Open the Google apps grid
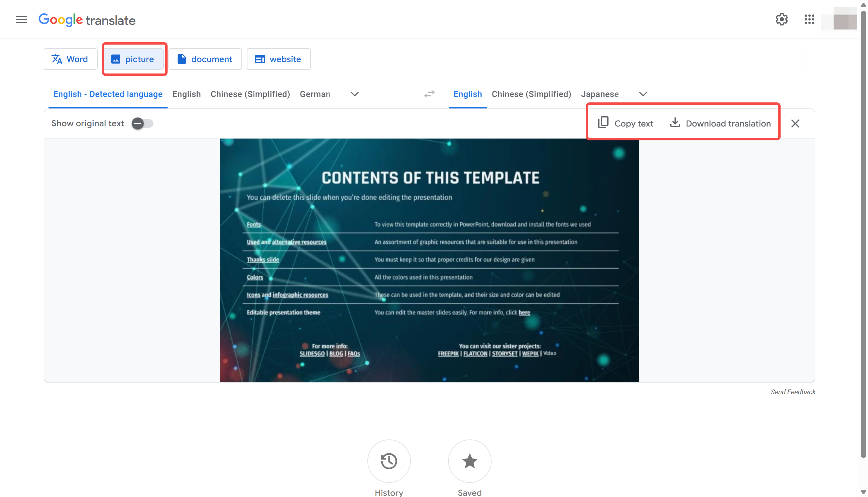This screenshot has height=497, width=868. click(809, 20)
